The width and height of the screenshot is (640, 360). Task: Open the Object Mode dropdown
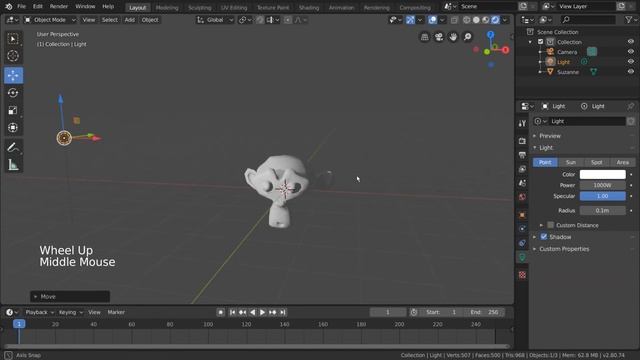click(x=50, y=20)
